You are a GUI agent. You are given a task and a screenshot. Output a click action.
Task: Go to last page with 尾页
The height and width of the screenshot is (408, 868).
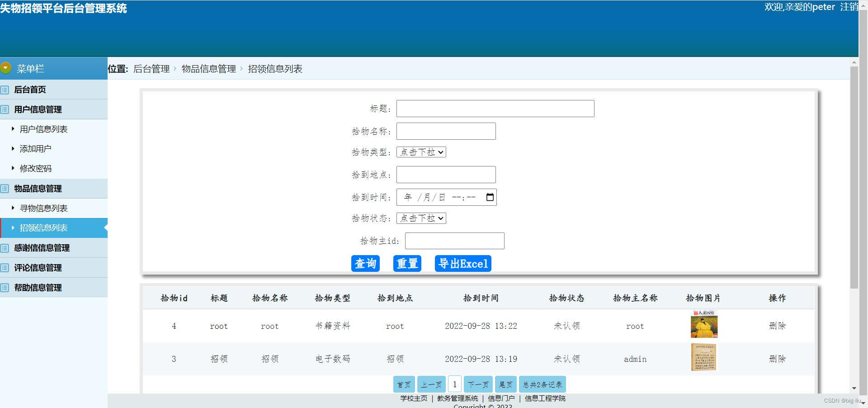pyautogui.click(x=506, y=384)
